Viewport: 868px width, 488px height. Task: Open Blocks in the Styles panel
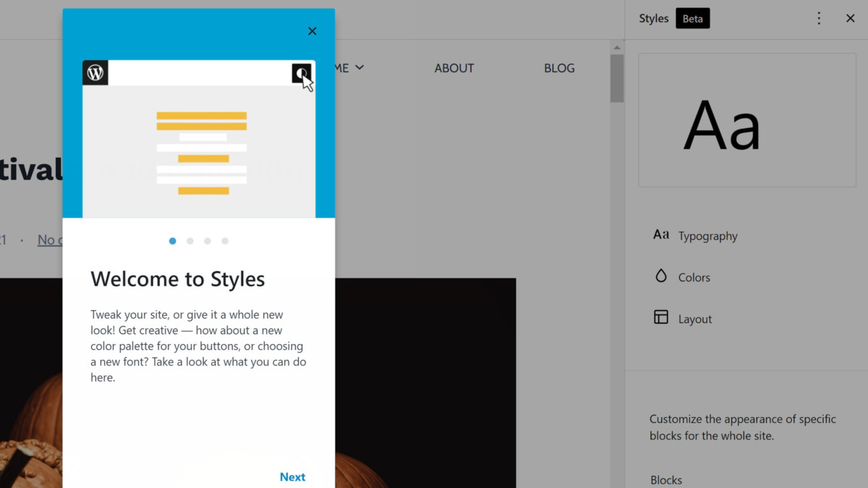[666, 480]
